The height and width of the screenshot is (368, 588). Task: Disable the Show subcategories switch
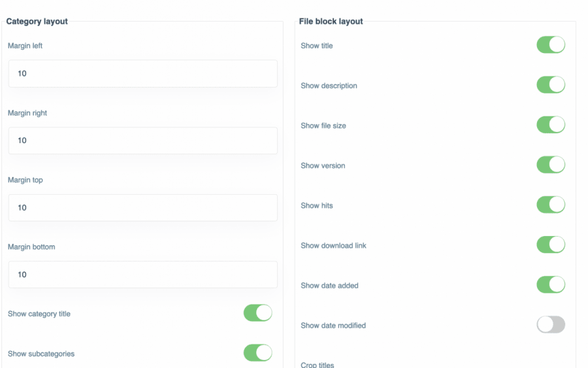coord(257,353)
